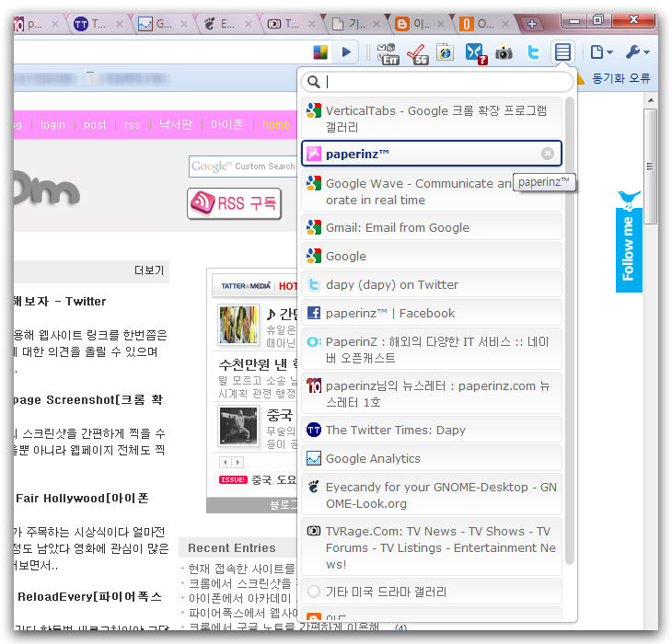Switch to the Google tab entry
Viewport: 672px width, 644px height.
432,256
